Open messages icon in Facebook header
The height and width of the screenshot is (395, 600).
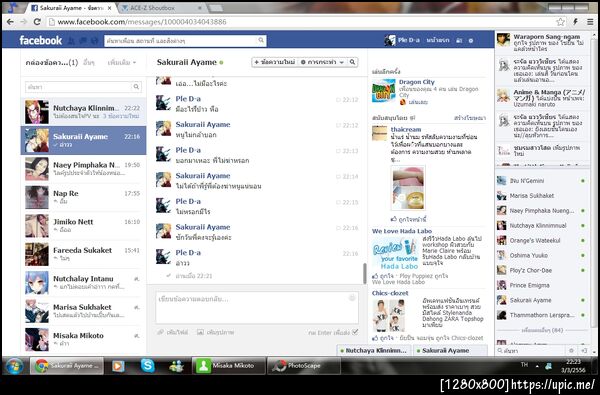click(83, 41)
